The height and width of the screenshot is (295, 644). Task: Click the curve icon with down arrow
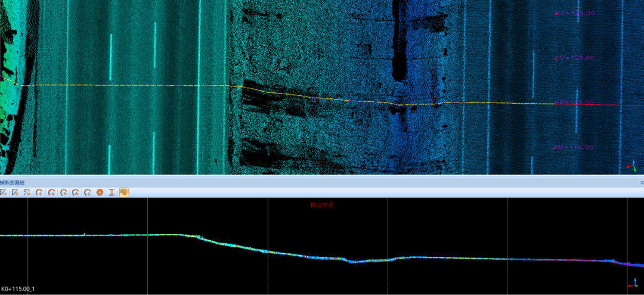63,192
